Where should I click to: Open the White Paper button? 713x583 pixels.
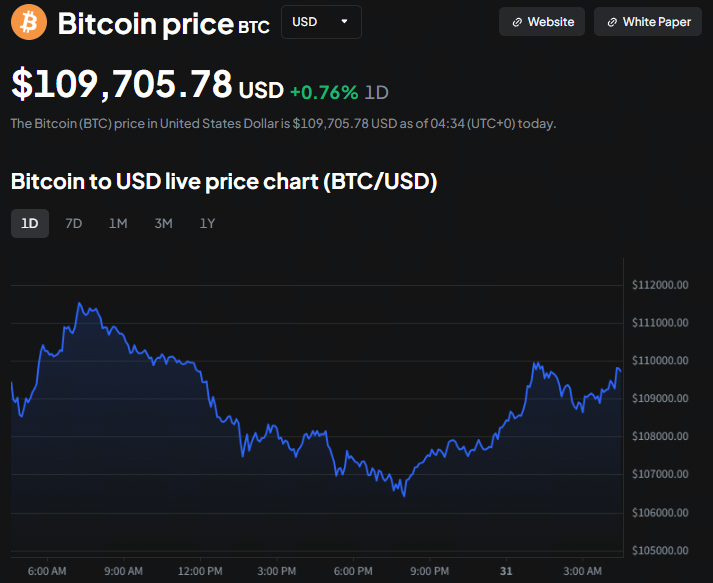[x=647, y=22]
